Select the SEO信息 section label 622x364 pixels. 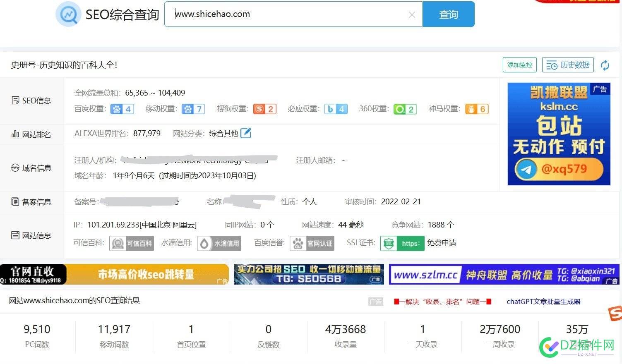point(31,101)
